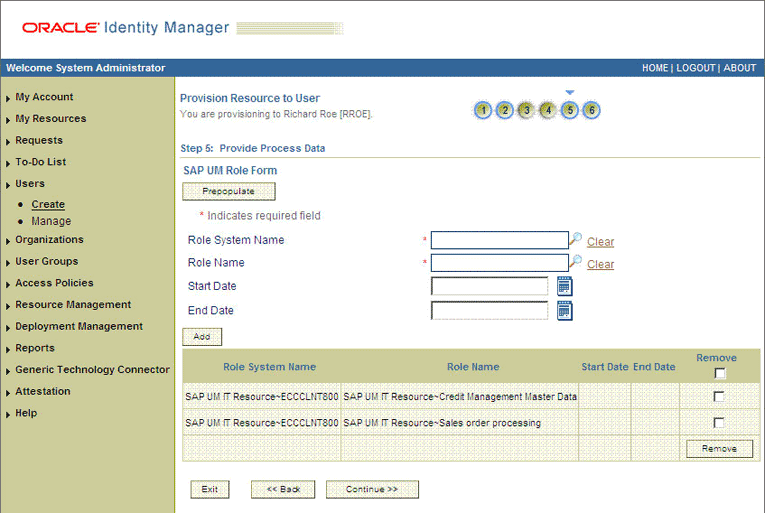Expand the To-Do List menu
The image size is (765, 513).
(40, 162)
